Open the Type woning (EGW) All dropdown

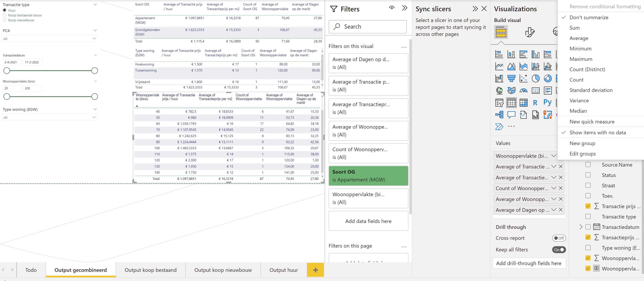point(50,117)
